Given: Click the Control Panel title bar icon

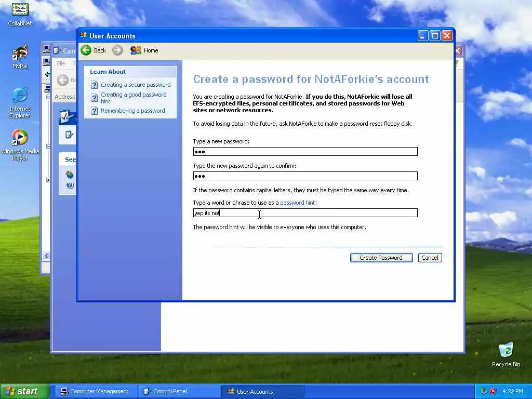Looking at the screenshot, I should tap(57, 50).
